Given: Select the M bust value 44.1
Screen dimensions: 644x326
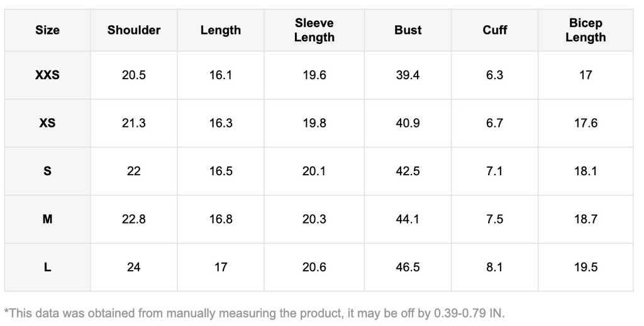Looking at the screenshot, I should tap(408, 219).
